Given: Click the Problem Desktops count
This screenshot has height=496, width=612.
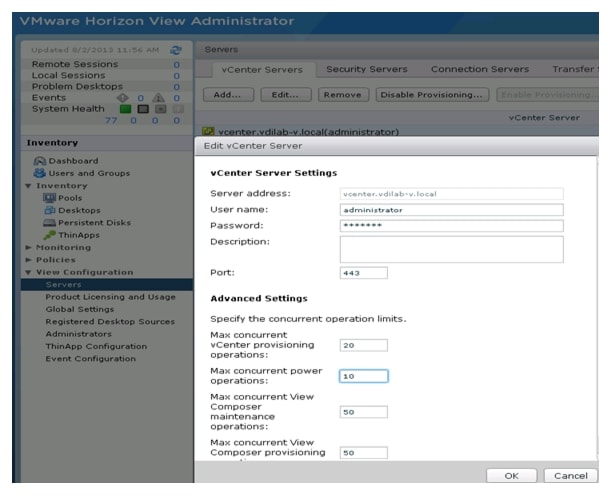Looking at the screenshot, I should (177, 87).
